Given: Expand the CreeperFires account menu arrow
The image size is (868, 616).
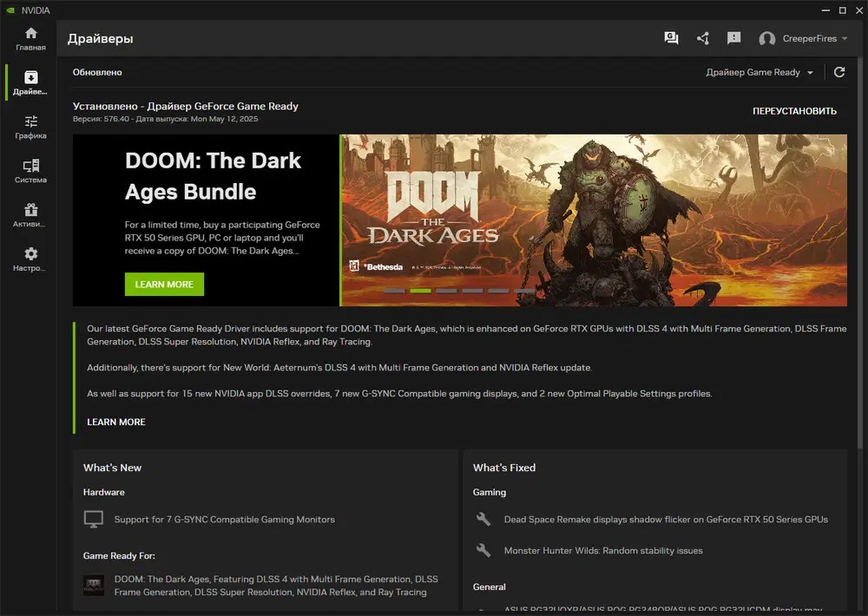Looking at the screenshot, I should pyautogui.click(x=845, y=39).
